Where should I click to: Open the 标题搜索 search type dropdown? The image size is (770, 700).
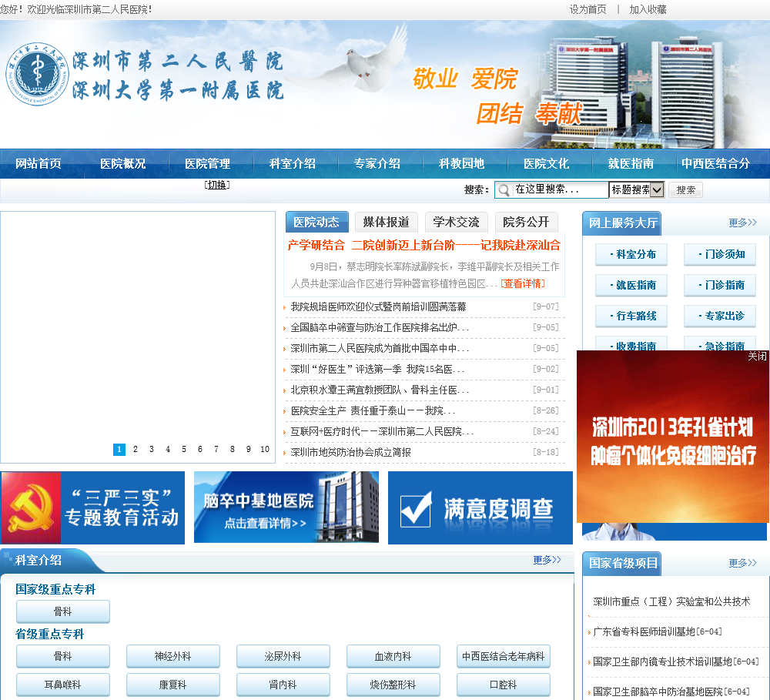tap(637, 189)
